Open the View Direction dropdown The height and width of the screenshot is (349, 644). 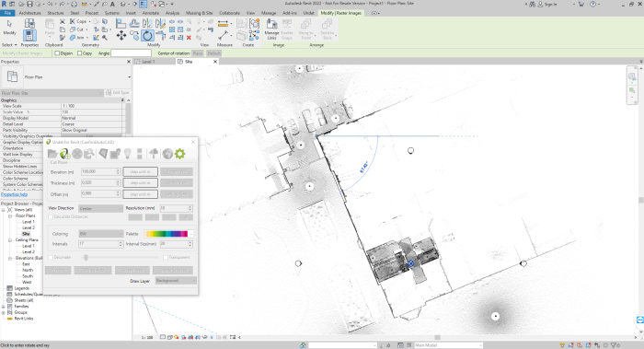pos(100,208)
